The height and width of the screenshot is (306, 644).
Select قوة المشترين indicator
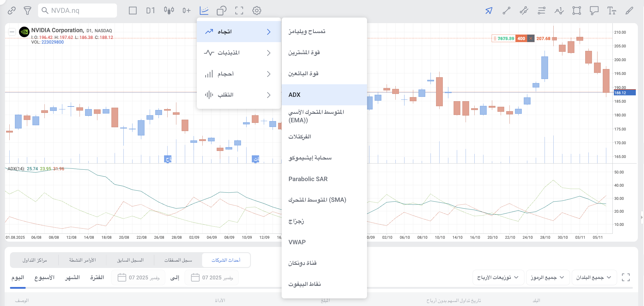[324, 52]
